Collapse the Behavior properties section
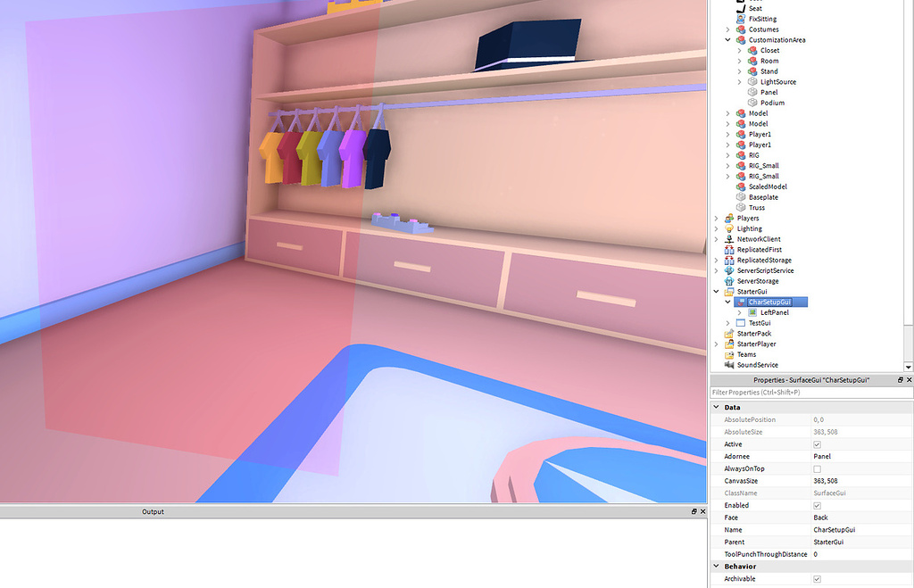Screen dimensions: 914x588 coord(717,566)
